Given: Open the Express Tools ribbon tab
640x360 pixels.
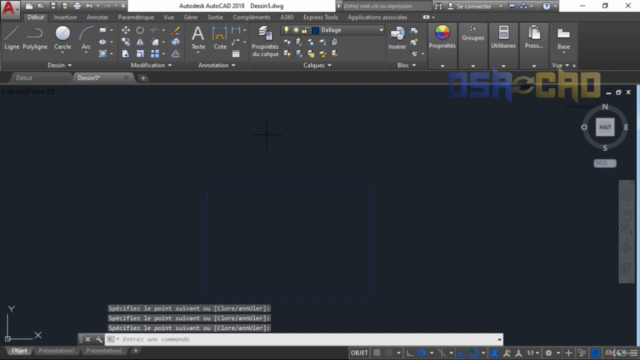Looking at the screenshot, I should click(x=320, y=17).
